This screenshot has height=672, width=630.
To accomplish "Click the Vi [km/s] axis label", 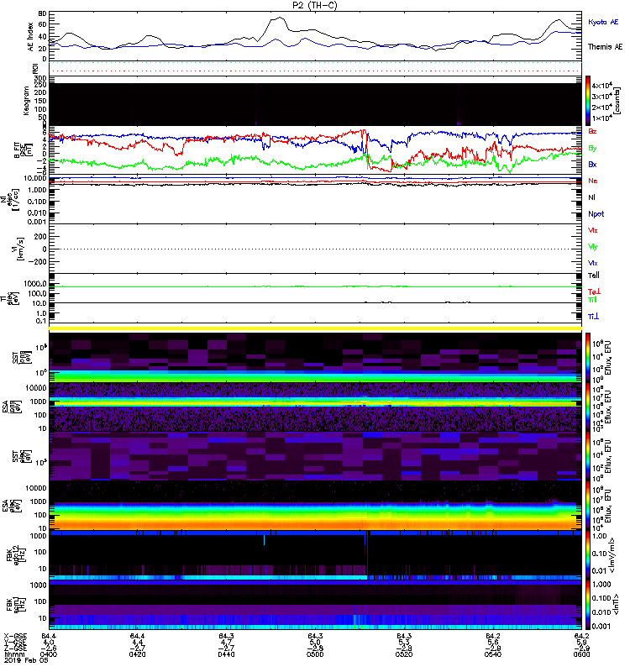I will point(17,249).
